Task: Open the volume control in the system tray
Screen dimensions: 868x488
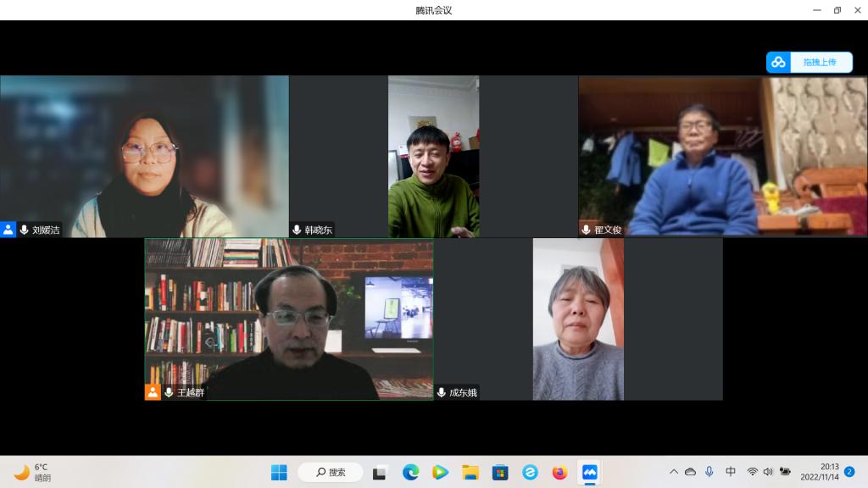Action: click(768, 472)
